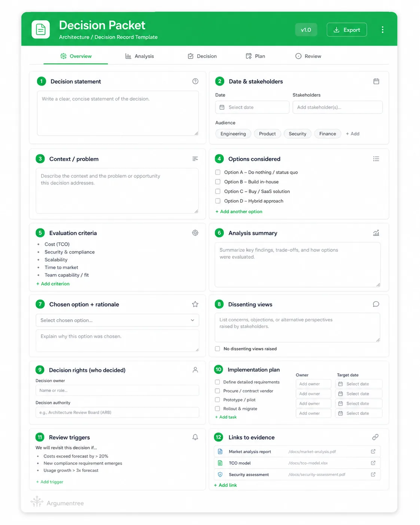The image size is (420, 525).
Task: Check Rollout & migrate task
Action: point(217,409)
